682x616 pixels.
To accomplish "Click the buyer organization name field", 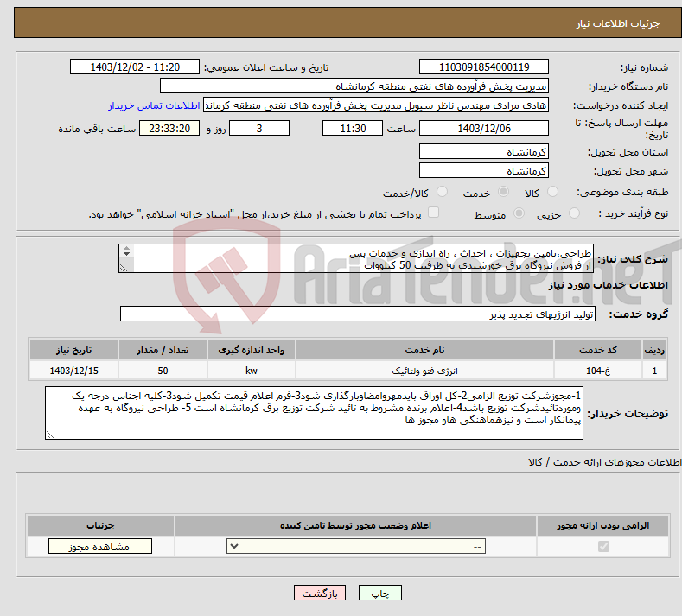I will pyautogui.click(x=354, y=86).
